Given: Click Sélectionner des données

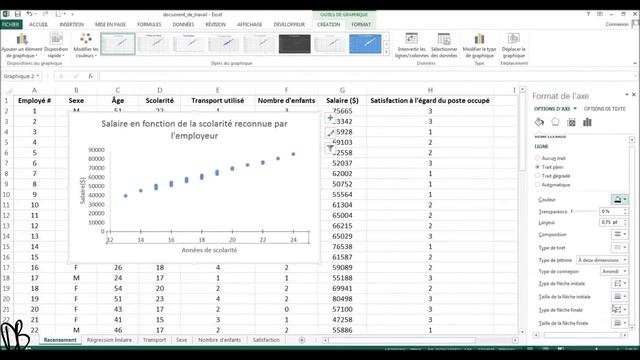Looking at the screenshot, I should click(444, 46).
